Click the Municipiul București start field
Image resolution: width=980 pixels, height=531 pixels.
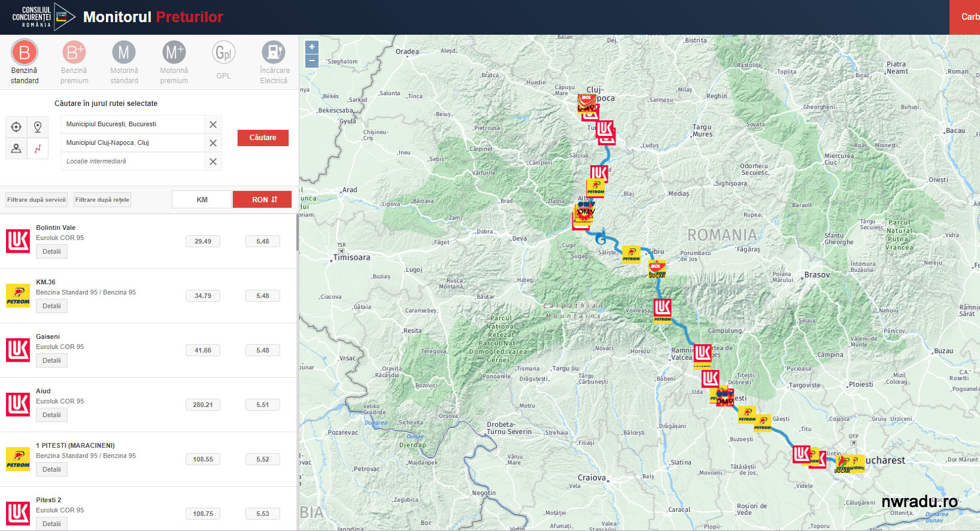(132, 125)
